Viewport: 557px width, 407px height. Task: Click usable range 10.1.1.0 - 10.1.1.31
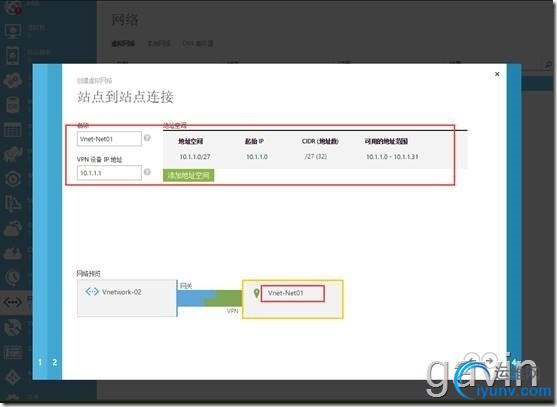coord(392,157)
